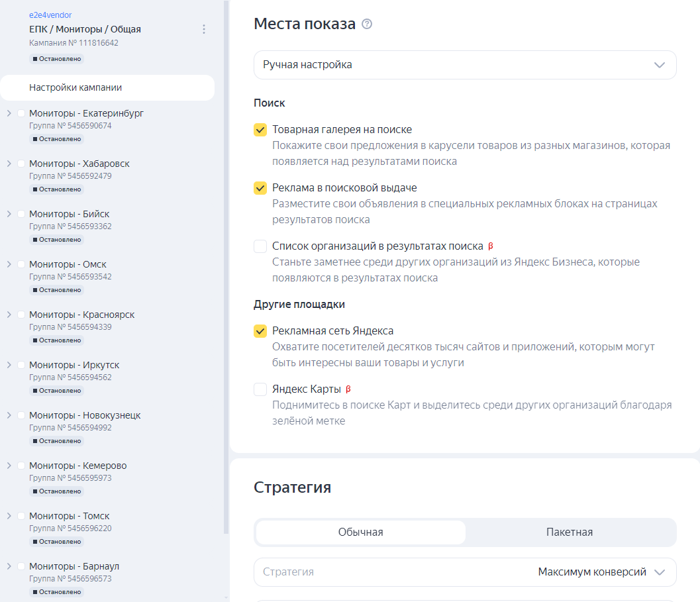This screenshot has height=602, width=700.
Task: Click the sidebar vertical scrollbar
Action: [226, 265]
